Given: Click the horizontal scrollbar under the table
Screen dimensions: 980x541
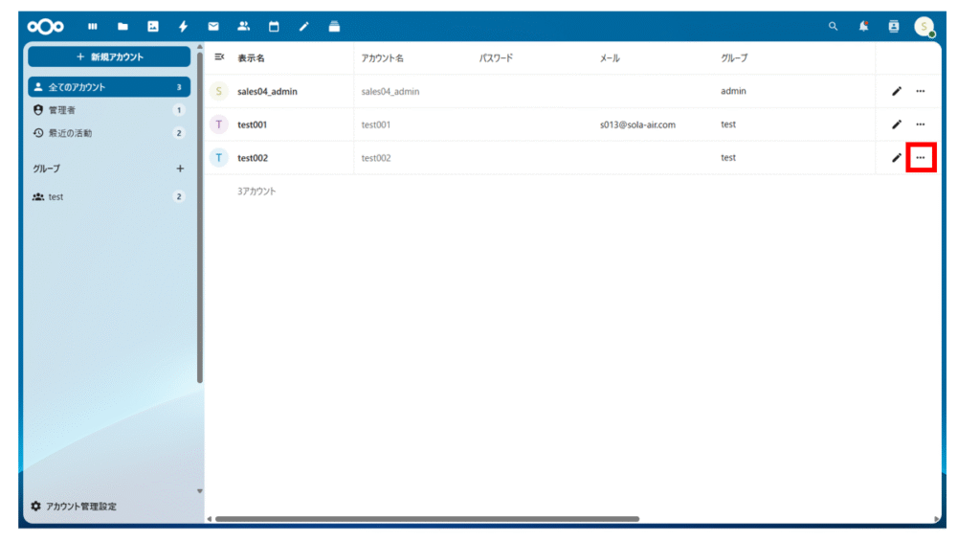Looking at the screenshot, I should click(x=426, y=519).
